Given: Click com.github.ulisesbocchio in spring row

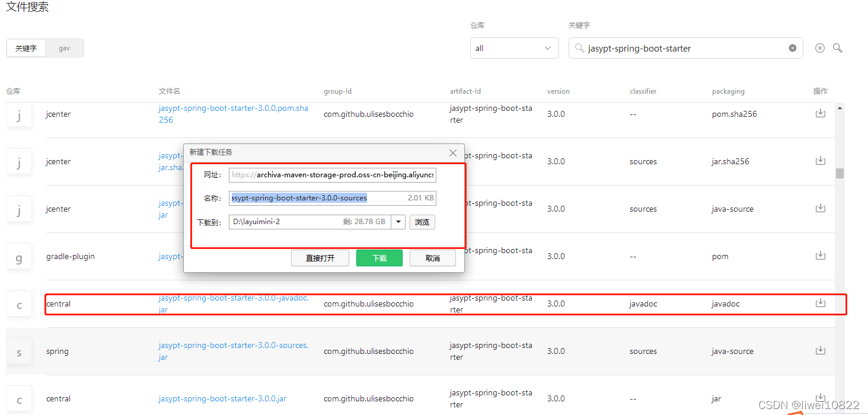Looking at the screenshot, I should [x=369, y=351].
